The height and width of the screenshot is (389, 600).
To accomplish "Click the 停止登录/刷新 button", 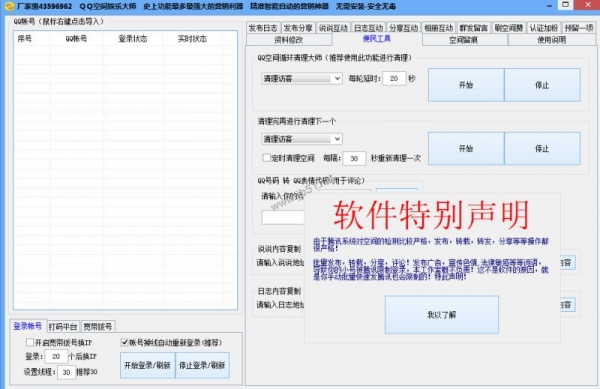I will [x=202, y=365].
